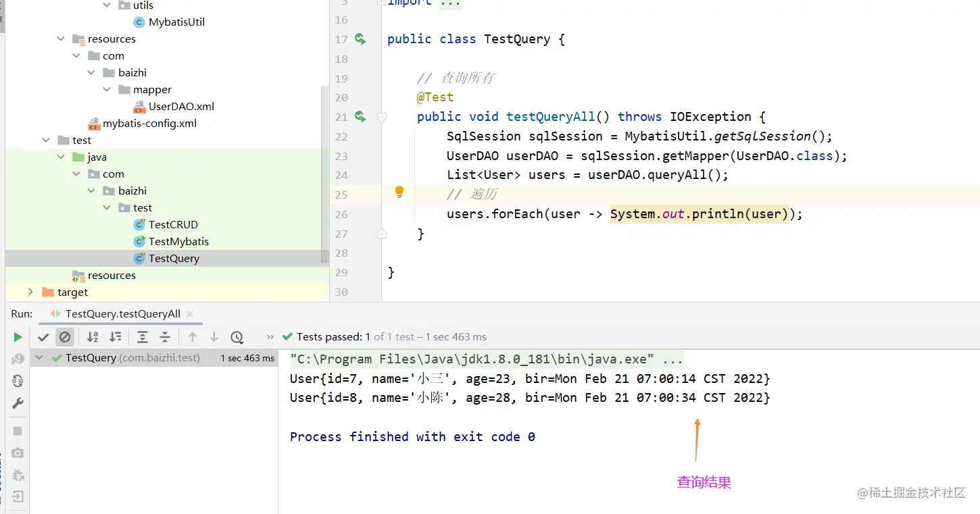Collapse baizhi folder under main resources
The height and width of the screenshot is (514, 980).
pos(92,73)
